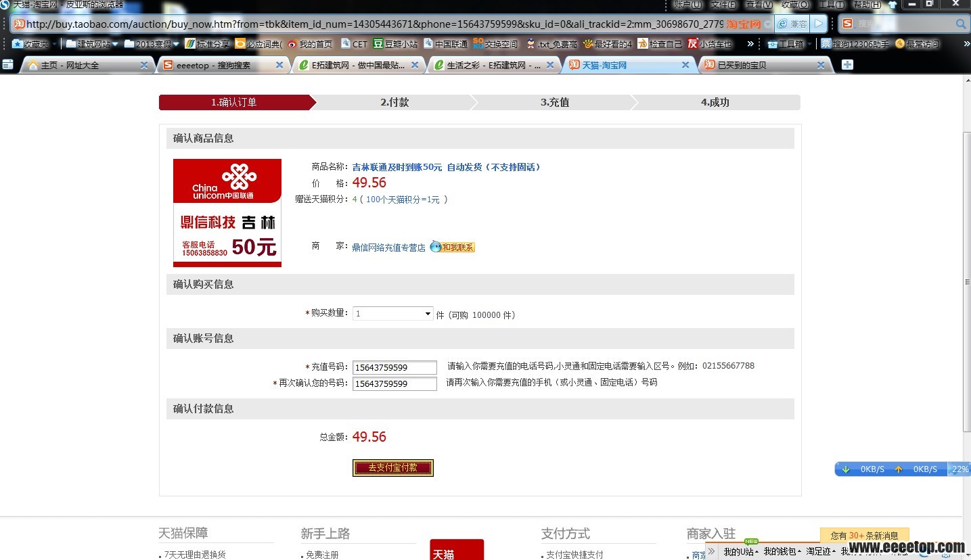Open the CET bookmark

click(x=354, y=44)
